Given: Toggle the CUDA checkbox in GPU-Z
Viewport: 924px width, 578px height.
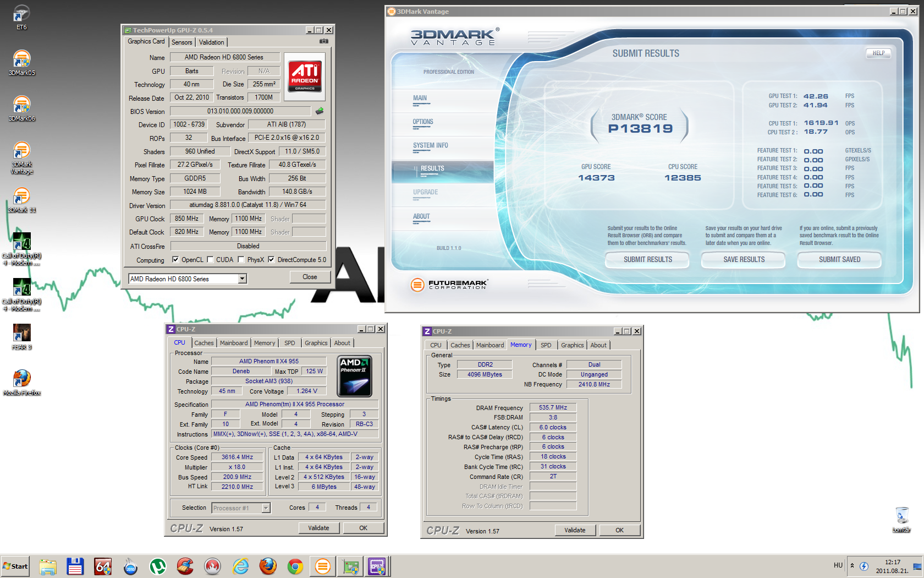Looking at the screenshot, I should click(x=210, y=260).
